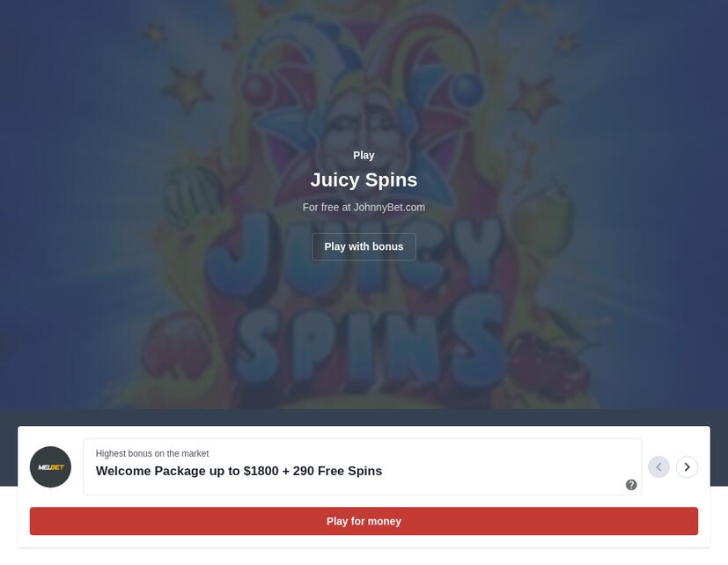Screen dimensions: 728x565
Task: Click the Highest bonus on the market label
Action: click(x=151, y=453)
